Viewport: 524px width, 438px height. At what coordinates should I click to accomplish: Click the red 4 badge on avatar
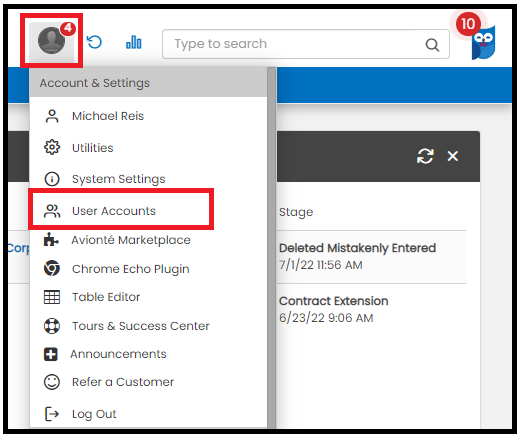click(x=68, y=28)
